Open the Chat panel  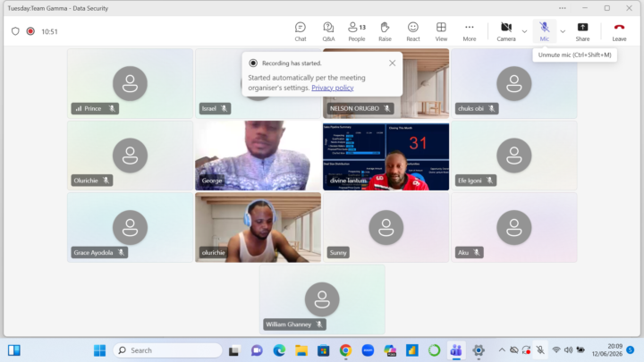point(301,31)
